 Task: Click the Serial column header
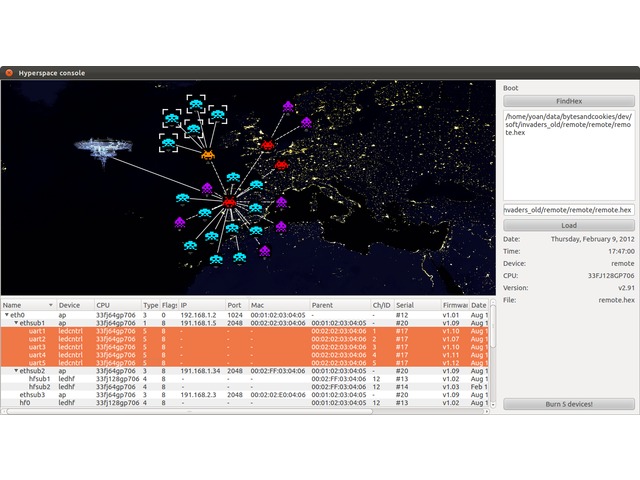(x=405, y=305)
